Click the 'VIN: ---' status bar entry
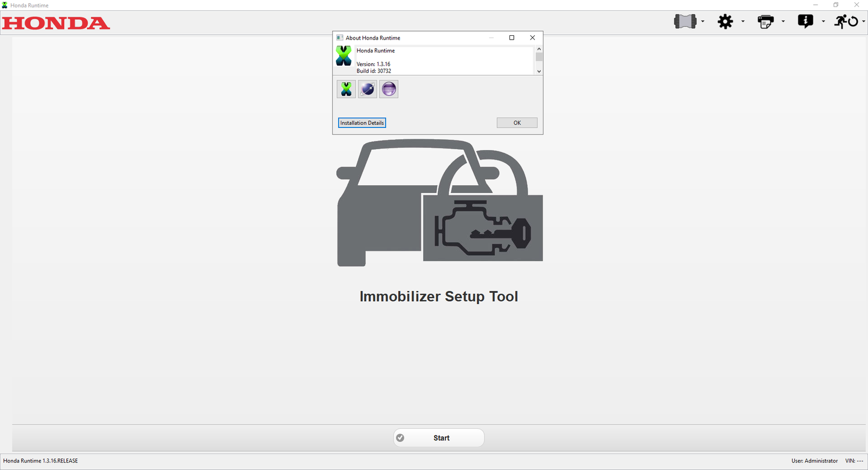The width and height of the screenshot is (868, 470). [x=854, y=461]
